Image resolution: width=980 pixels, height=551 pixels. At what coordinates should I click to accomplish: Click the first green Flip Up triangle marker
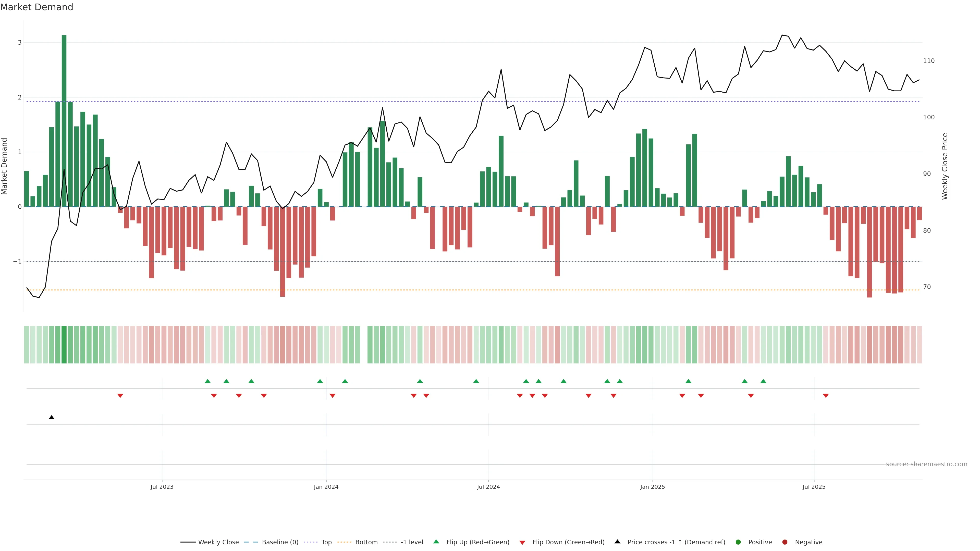tap(208, 381)
